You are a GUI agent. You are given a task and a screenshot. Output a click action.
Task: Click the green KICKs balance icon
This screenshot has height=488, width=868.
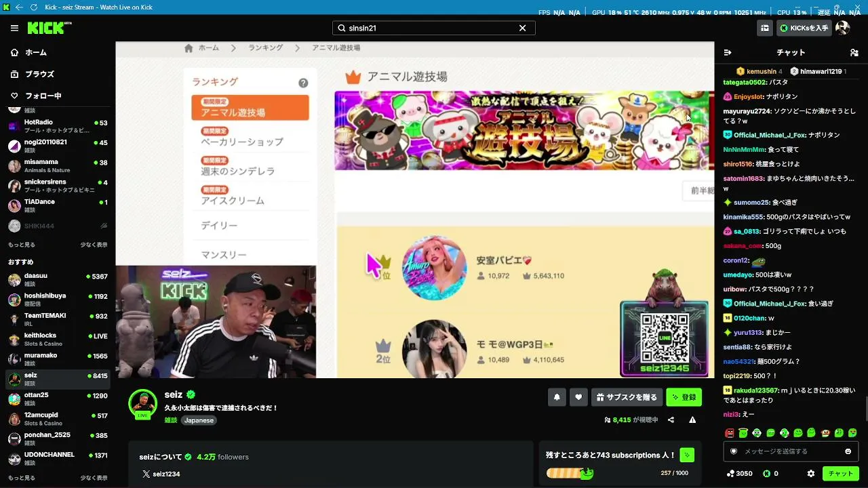(766, 474)
